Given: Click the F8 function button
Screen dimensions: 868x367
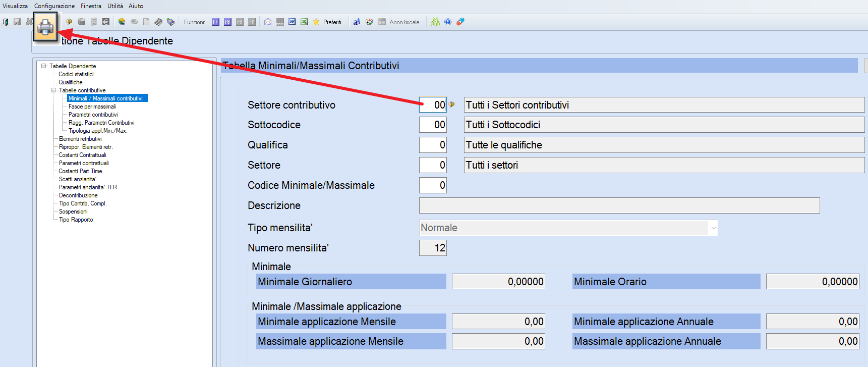Looking at the screenshot, I should (227, 22).
